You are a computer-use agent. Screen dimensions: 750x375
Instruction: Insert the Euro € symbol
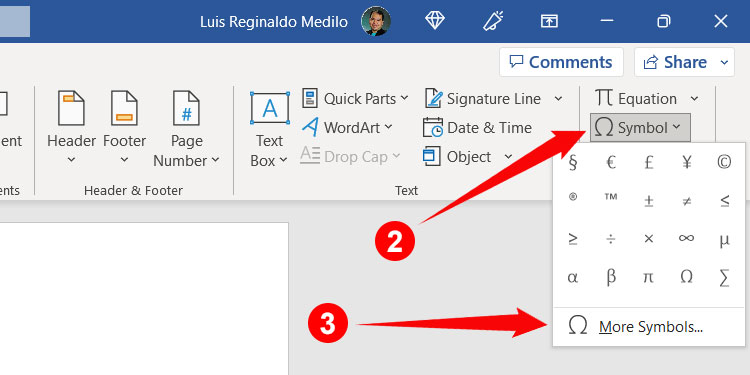tap(610, 163)
